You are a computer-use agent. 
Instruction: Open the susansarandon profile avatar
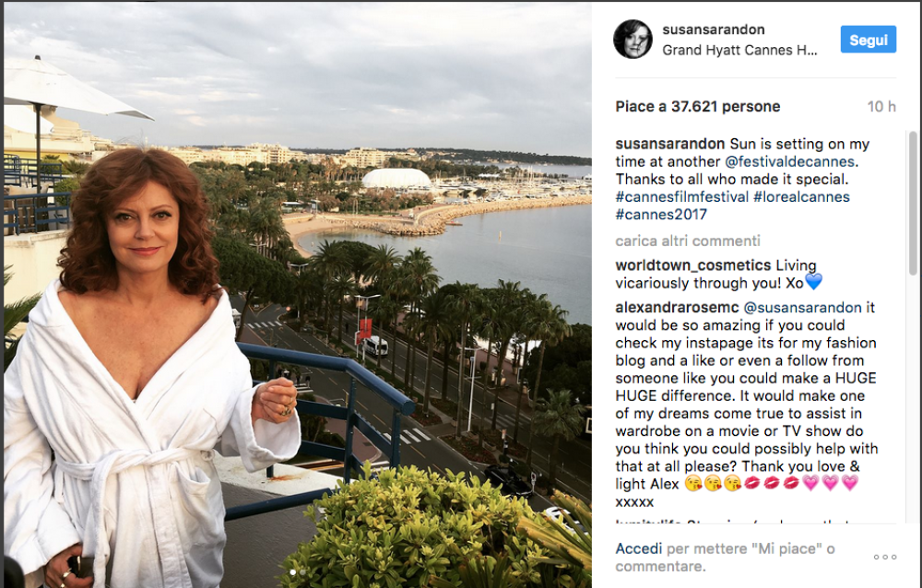(x=632, y=40)
